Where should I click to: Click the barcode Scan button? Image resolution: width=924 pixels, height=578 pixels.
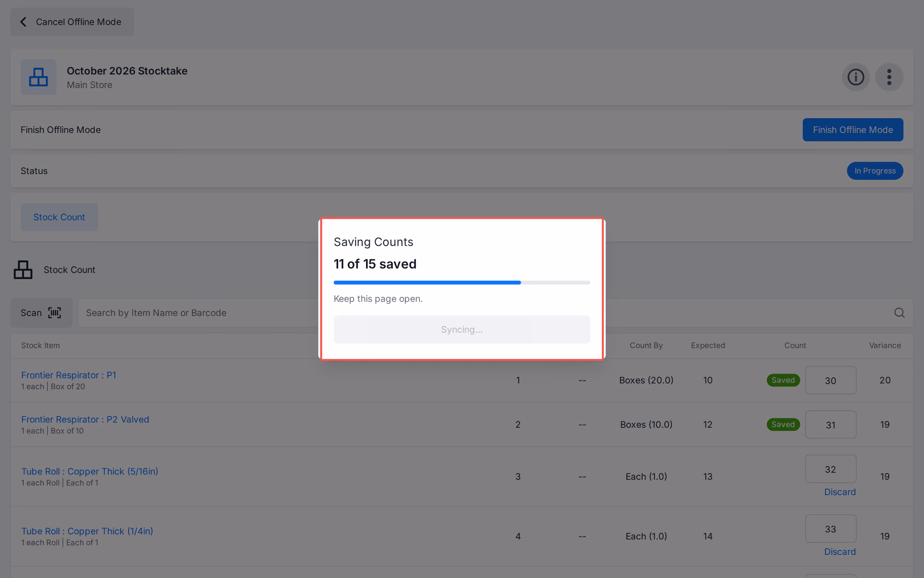(41, 313)
